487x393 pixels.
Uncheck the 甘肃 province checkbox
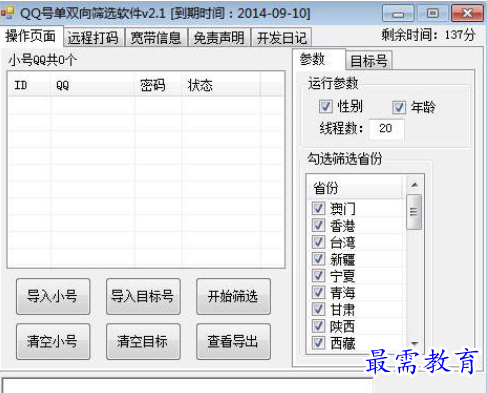[318, 309]
